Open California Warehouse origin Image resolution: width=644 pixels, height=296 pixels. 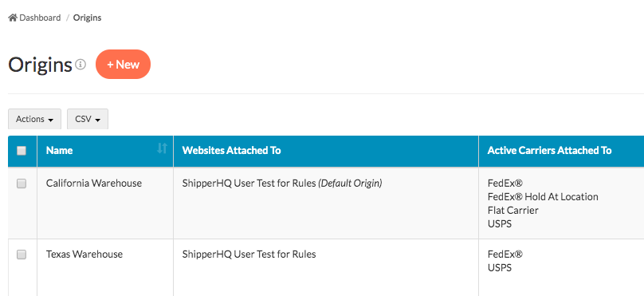(x=93, y=184)
